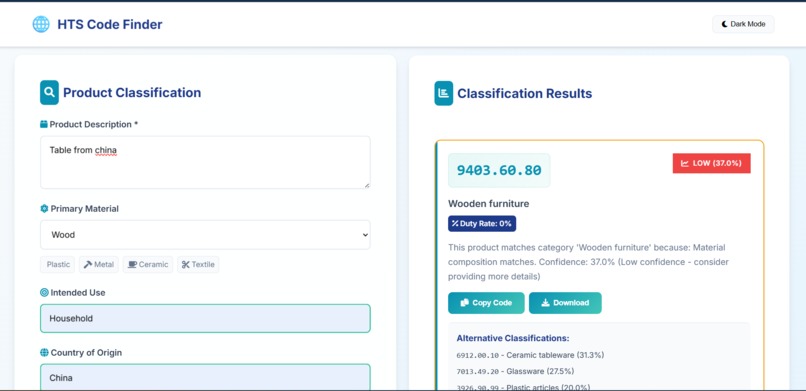Select the Textile material chip

click(x=198, y=265)
